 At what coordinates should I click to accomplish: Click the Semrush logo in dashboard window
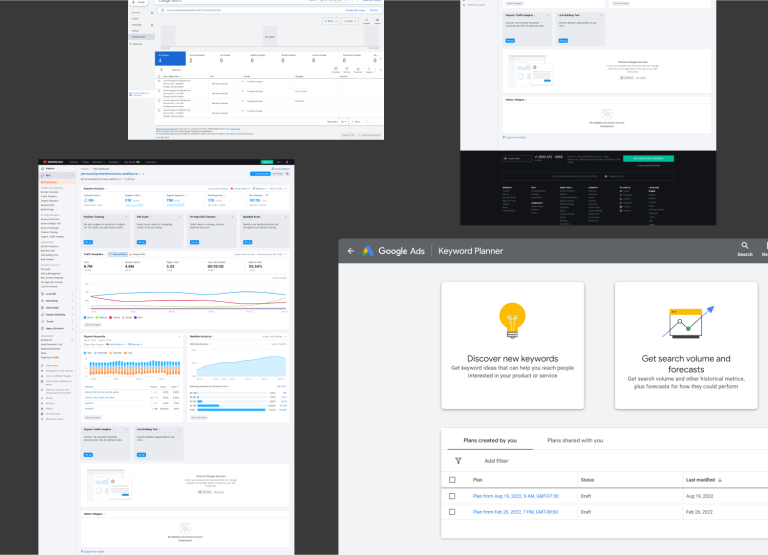pos(53,162)
